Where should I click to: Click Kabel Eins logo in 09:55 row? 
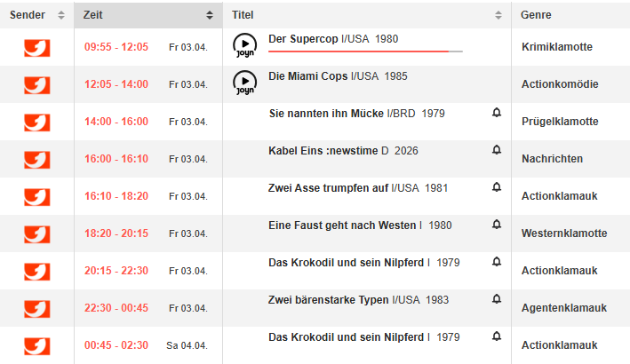coord(36,48)
